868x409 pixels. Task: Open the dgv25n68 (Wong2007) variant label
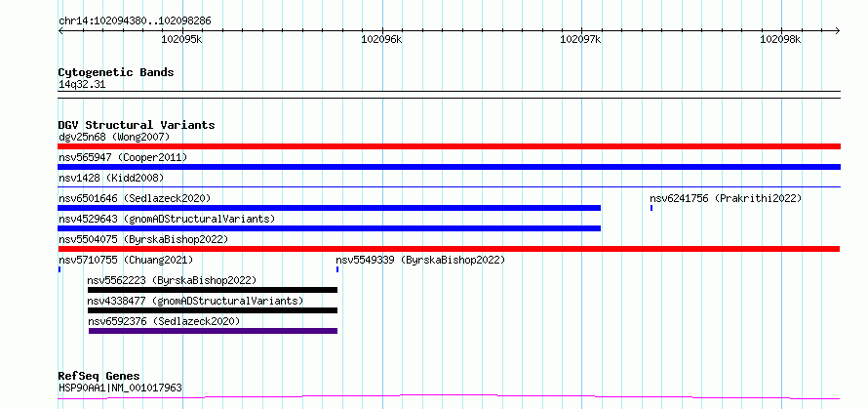coord(114,137)
